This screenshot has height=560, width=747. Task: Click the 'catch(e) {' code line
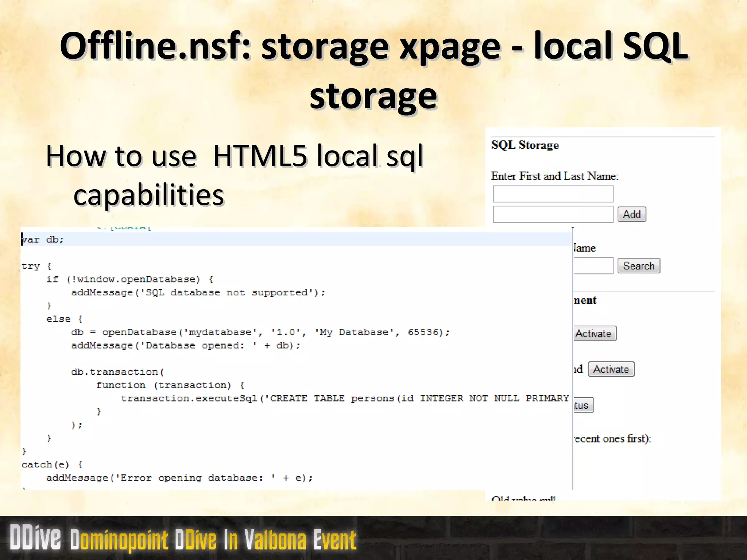click(x=52, y=464)
